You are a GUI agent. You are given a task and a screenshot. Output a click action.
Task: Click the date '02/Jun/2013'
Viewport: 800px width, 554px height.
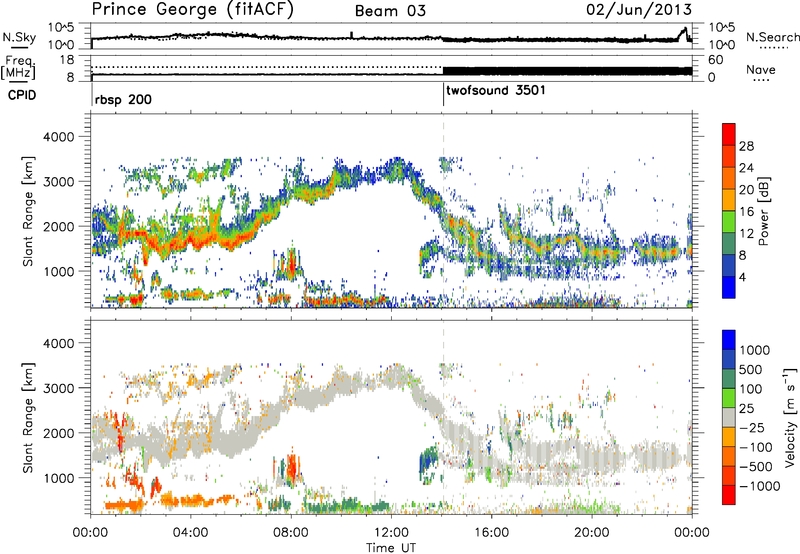(639, 10)
